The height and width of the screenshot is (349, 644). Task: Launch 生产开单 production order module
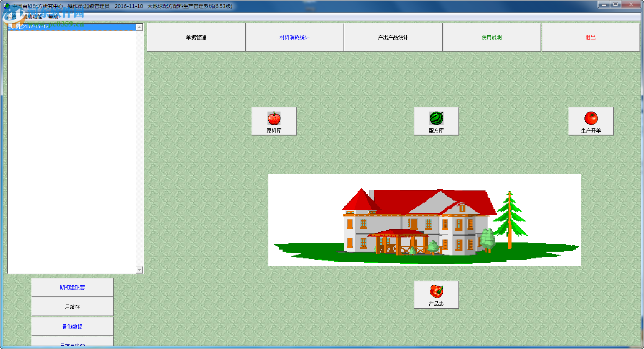[591, 121]
